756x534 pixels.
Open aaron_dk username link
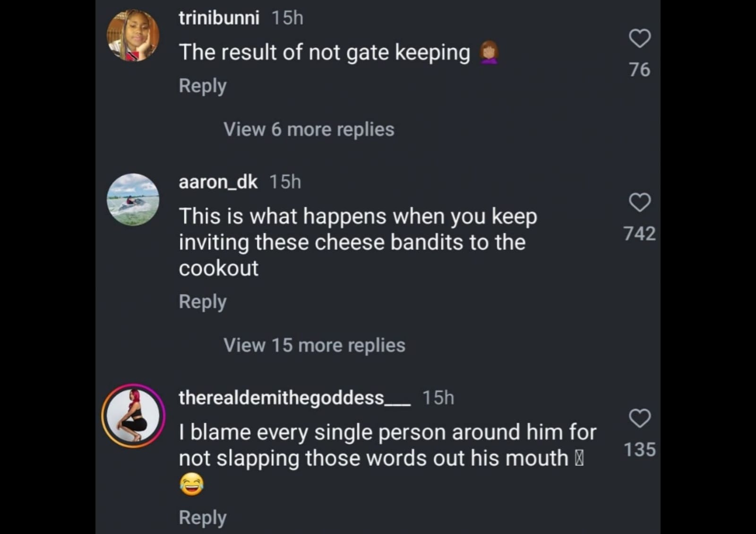[218, 182]
